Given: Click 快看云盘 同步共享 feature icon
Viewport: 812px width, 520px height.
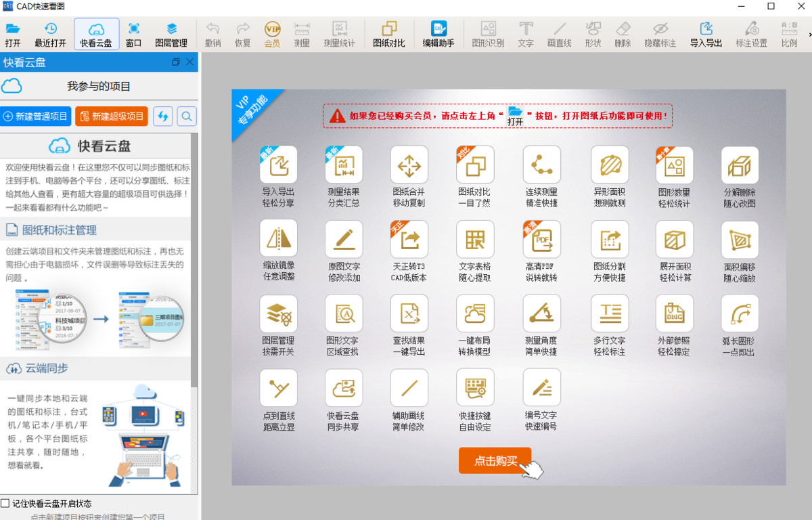Looking at the screenshot, I should pyautogui.click(x=344, y=388).
